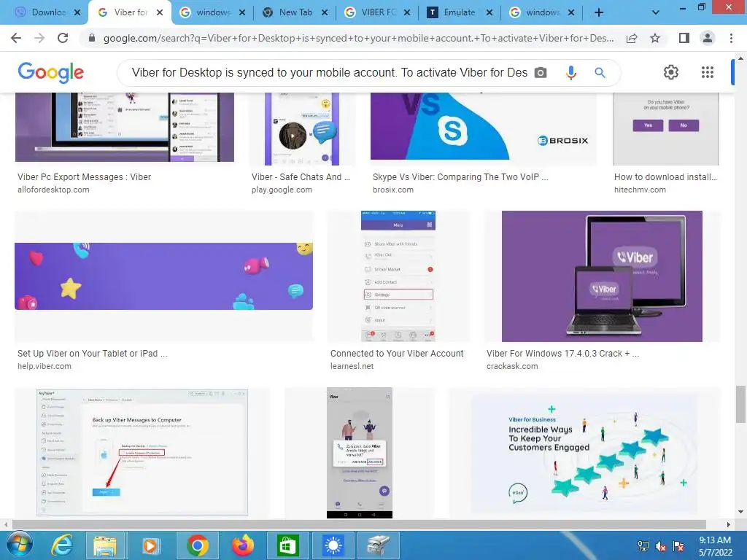Click the help.viber.com source link

(x=44, y=366)
